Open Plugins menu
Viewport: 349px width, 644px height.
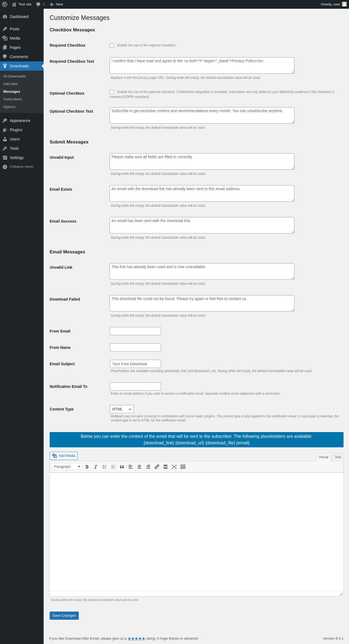tap(22, 130)
